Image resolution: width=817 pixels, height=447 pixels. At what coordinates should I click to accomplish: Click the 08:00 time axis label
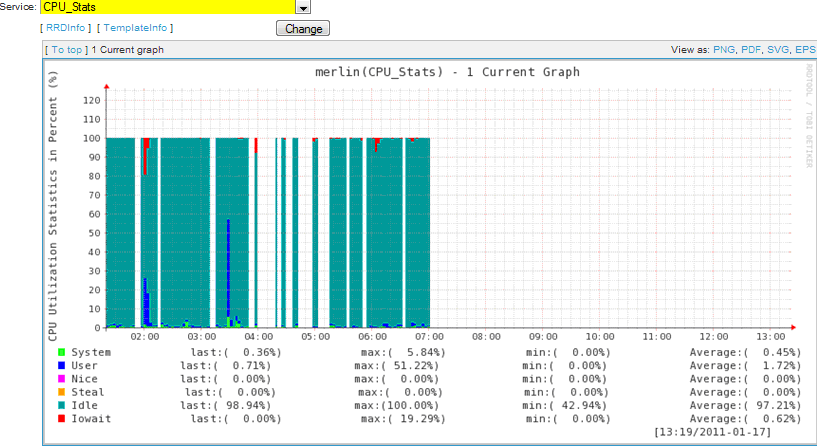pos(486,337)
